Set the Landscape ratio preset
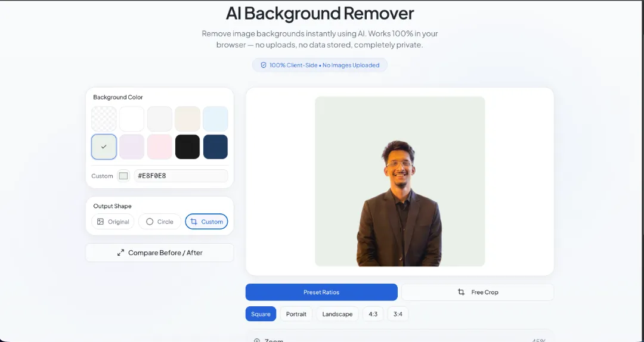Screen dimensions: 644x342 point(338,314)
